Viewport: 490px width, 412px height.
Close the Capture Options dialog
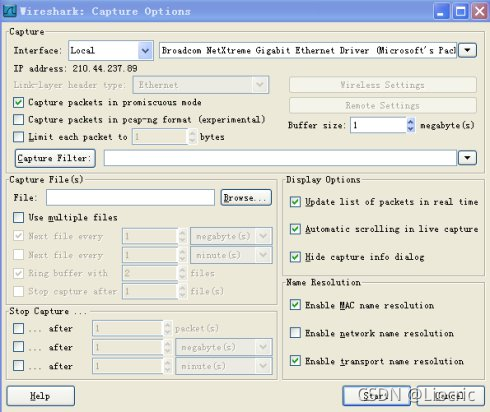click(480, 12)
